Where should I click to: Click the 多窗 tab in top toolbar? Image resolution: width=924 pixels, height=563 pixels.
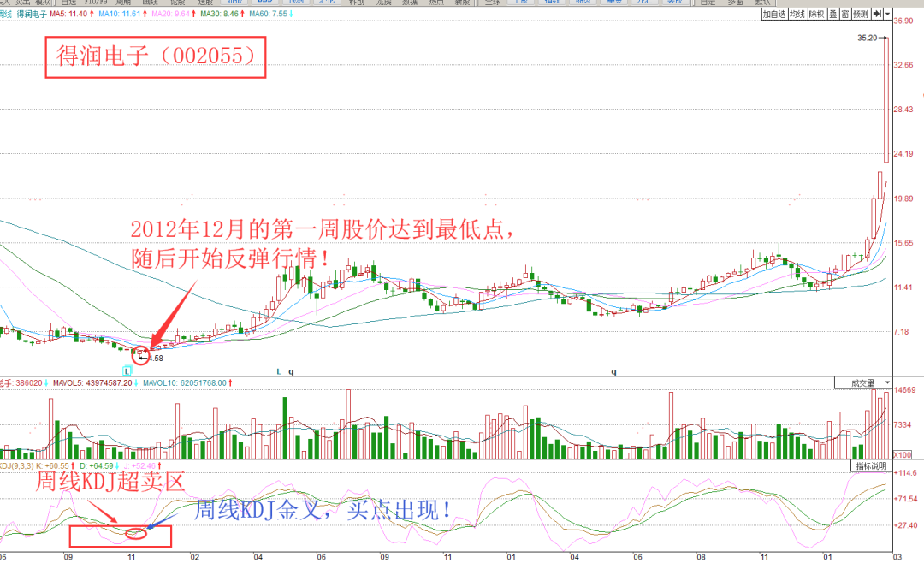(735, 3)
